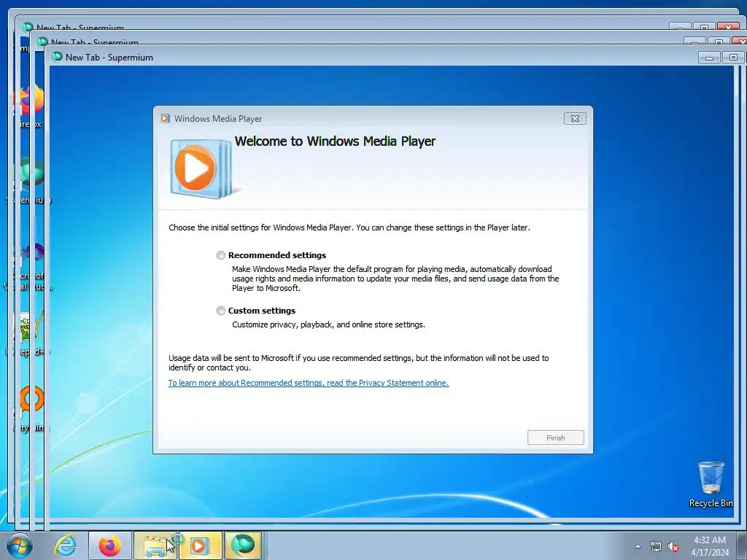
Task: Launch Internet Explorer from the taskbar
Action: point(65,545)
